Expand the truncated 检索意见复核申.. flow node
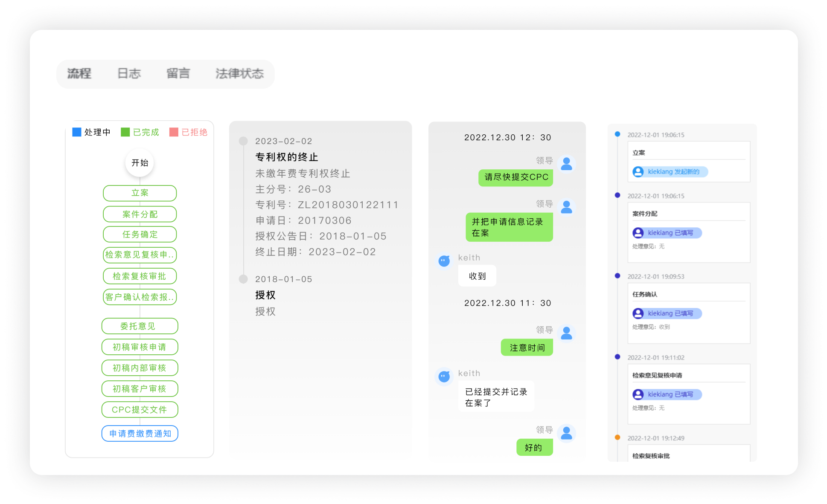This screenshot has height=504, width=827. (140, 255)
